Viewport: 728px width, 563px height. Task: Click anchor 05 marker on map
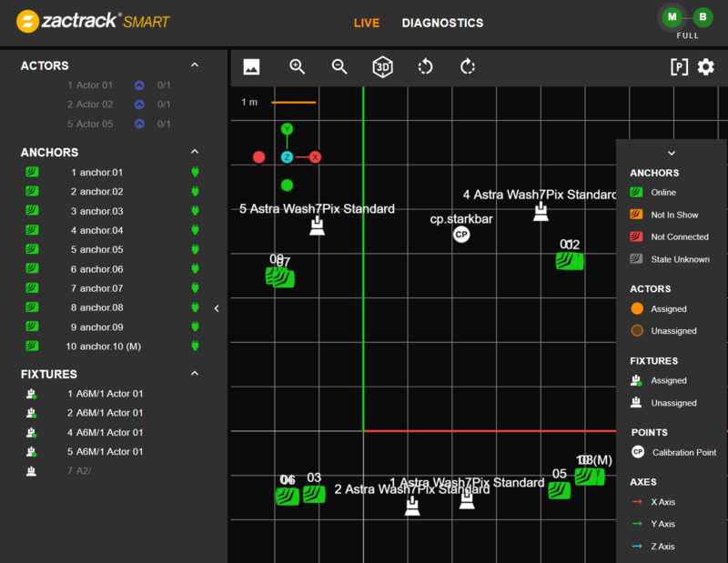point(559,490)
